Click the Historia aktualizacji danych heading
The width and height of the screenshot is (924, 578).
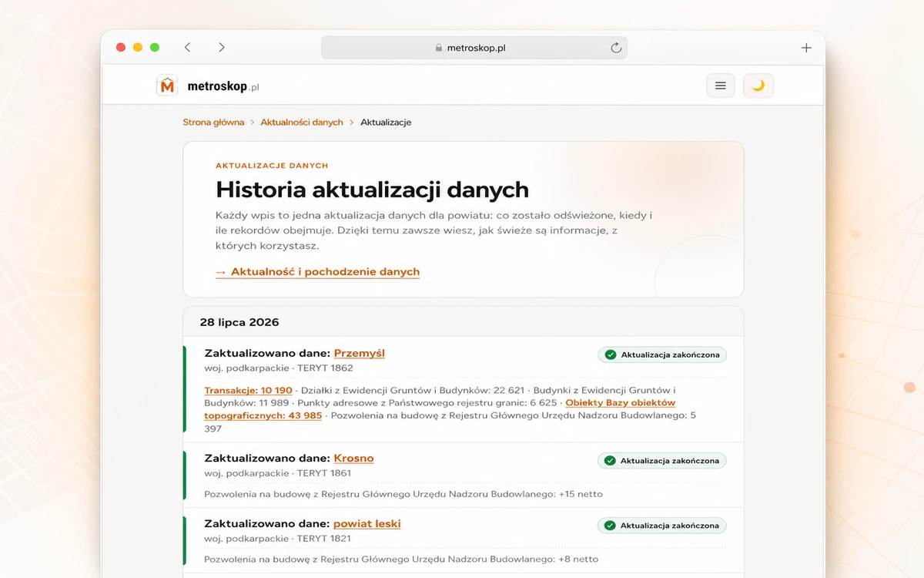pyautogui.click(x=372, y=190)
